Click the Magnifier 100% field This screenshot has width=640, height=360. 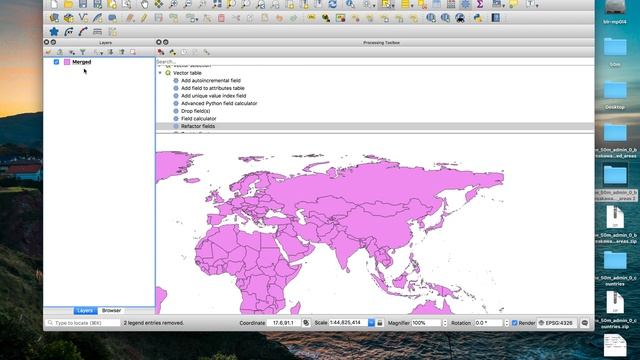(427, 323)
